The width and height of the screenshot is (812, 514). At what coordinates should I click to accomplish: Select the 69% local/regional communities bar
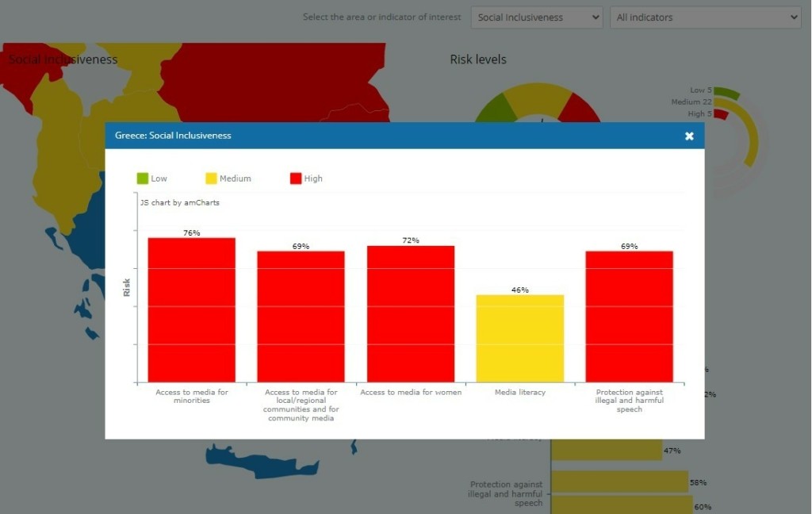[x=301, y=316]
